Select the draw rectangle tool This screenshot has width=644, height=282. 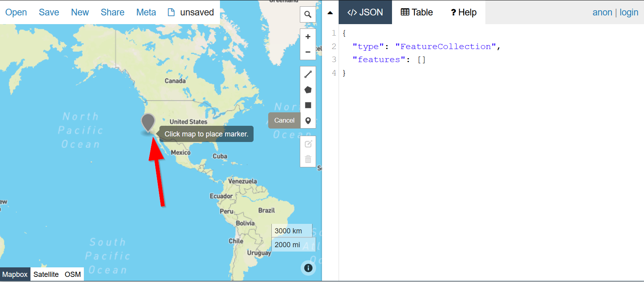[308, 105]
